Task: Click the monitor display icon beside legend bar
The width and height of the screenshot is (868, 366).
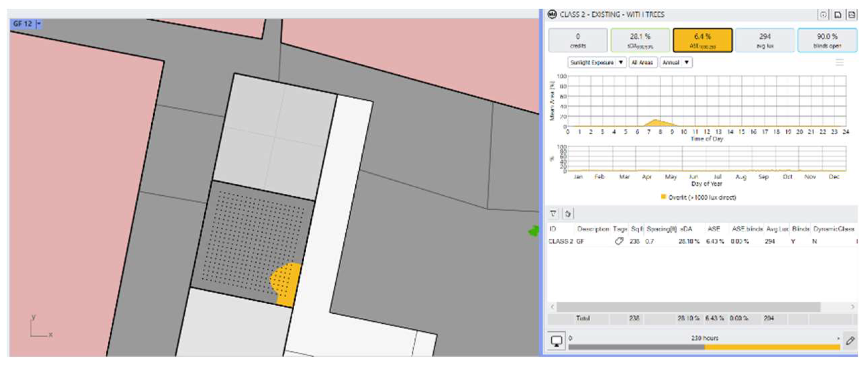Action: click(x=556, y=341)
